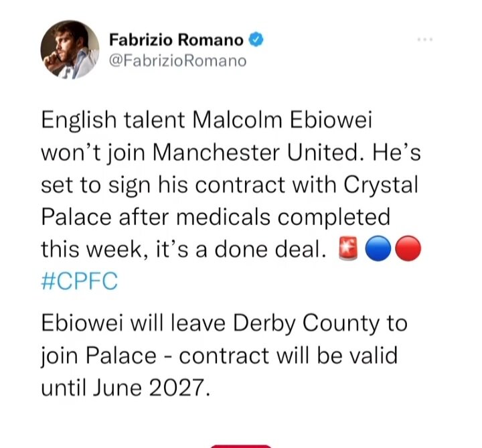Tap the red button at bottom edge
The width and height of the screenshot is (482, 448).
241,446
